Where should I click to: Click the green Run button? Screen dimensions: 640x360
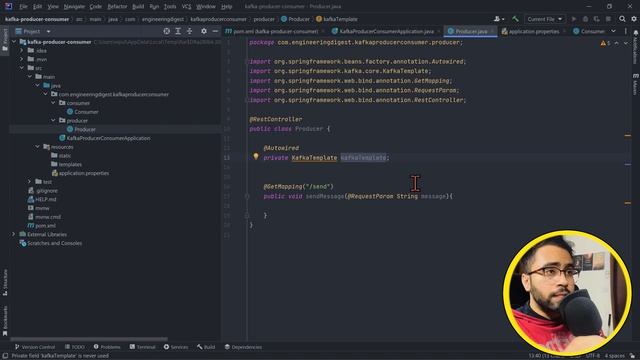[574, 19]
